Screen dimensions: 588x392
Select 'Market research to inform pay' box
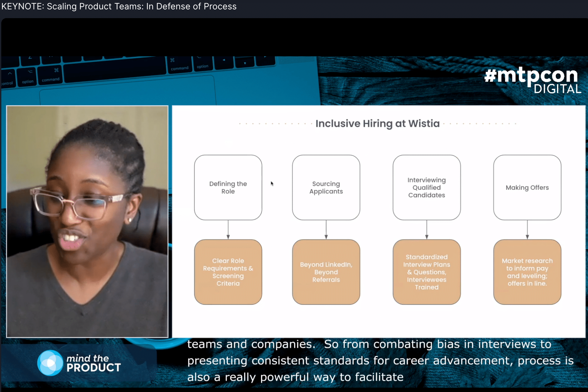[x=527, y=272]
